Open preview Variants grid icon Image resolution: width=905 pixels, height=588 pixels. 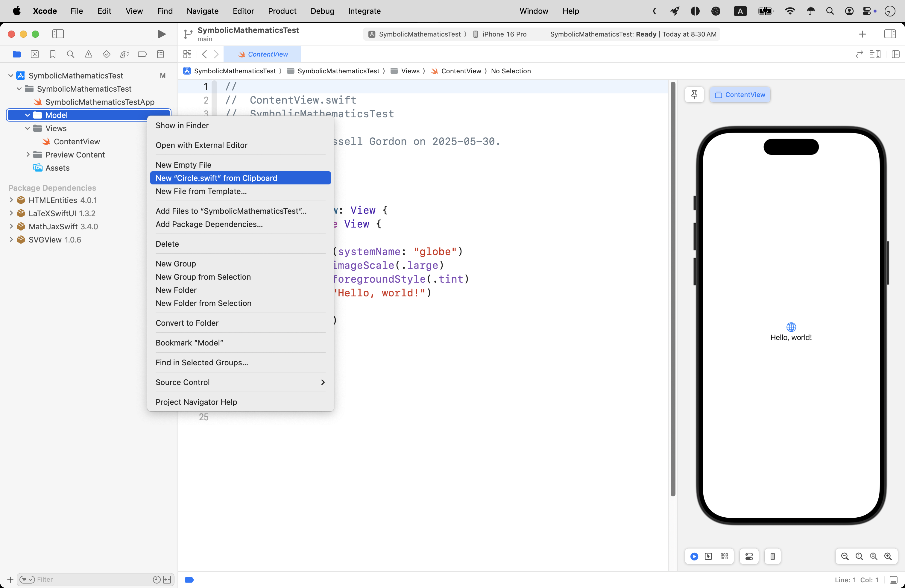[724, 557]
